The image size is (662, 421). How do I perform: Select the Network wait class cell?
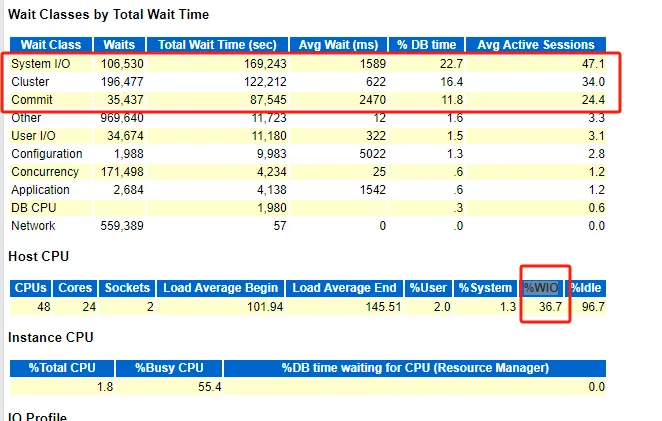(x=33, y=226)
